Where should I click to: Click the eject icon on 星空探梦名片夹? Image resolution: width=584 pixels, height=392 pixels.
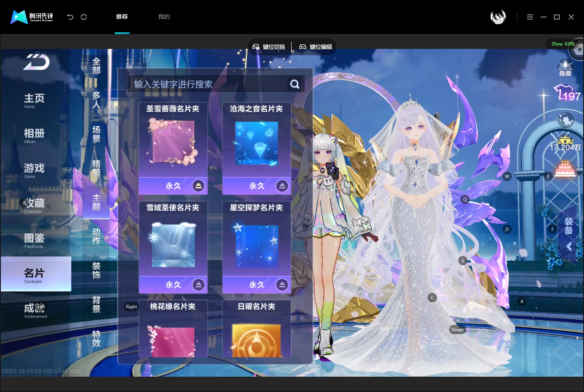[282, 285]
